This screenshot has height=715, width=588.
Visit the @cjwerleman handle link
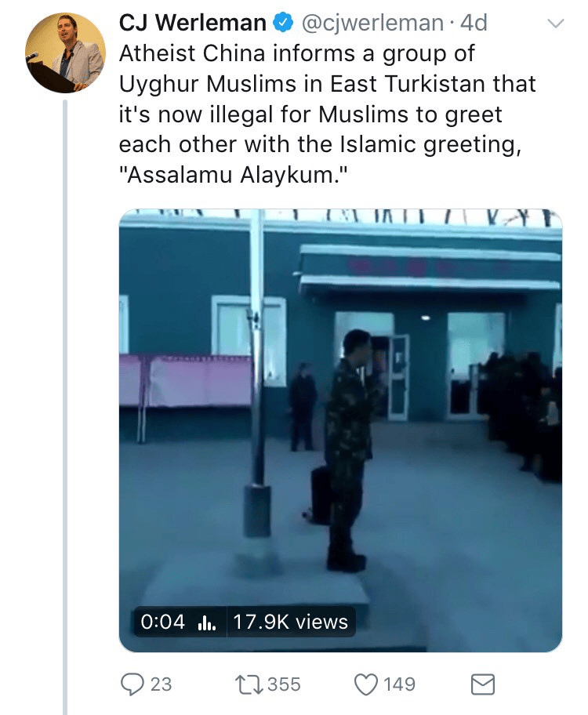pyautogui.click(x=372, y=24)
